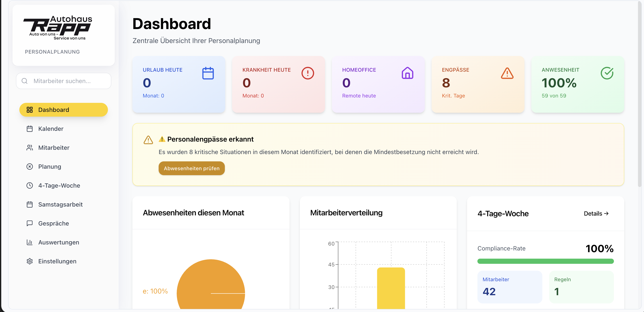Click the house icon on Homeoffice card
The width and height of the screenshot is (644, 312).
click(407, 73)
